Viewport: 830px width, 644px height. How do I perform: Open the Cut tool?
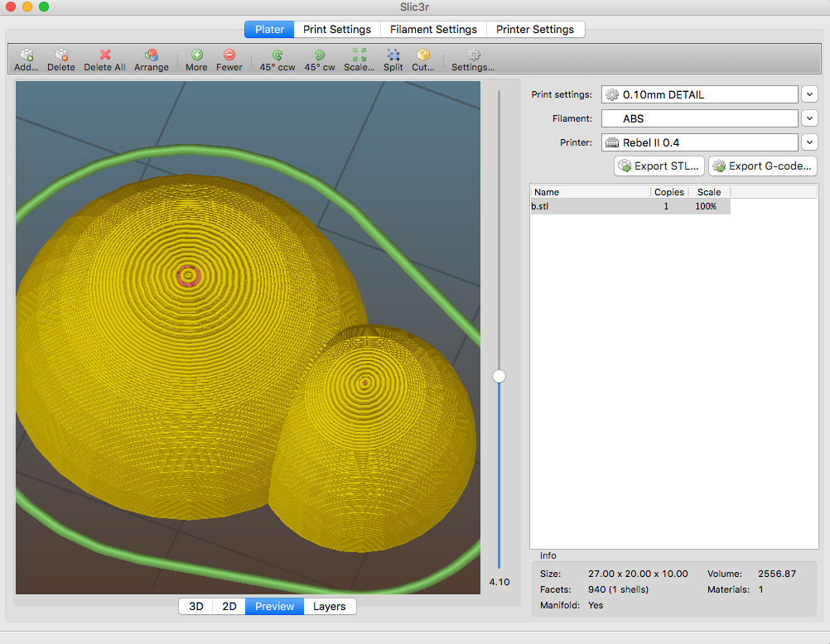423,56
